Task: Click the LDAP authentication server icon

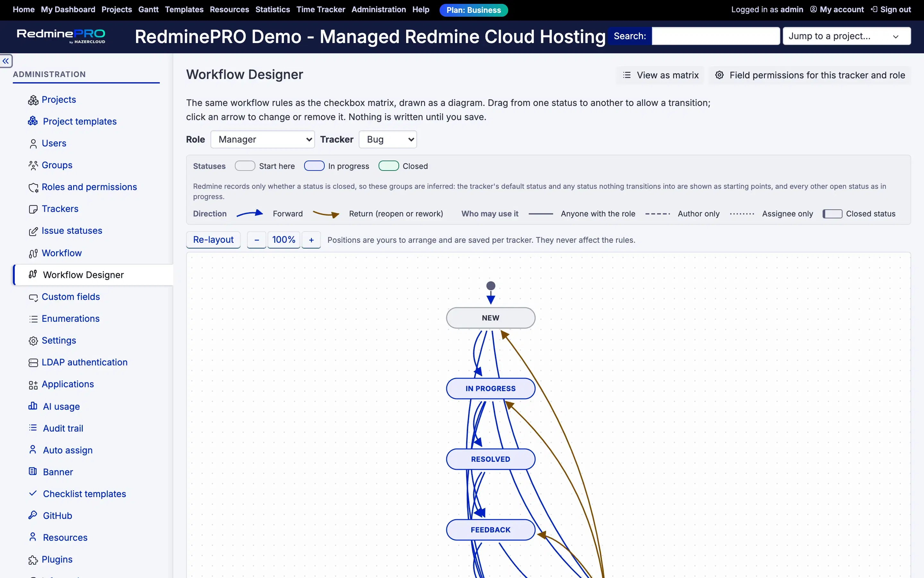Action: point(33,363)
